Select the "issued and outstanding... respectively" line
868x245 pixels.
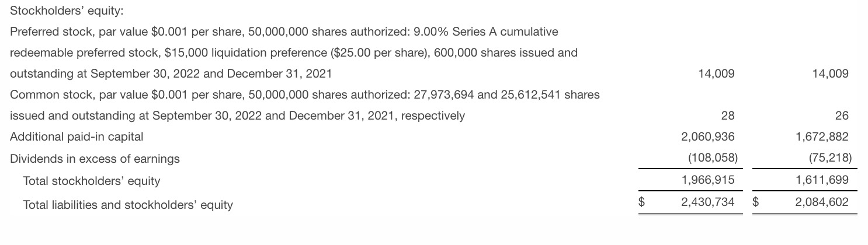[x=237, y=116]
